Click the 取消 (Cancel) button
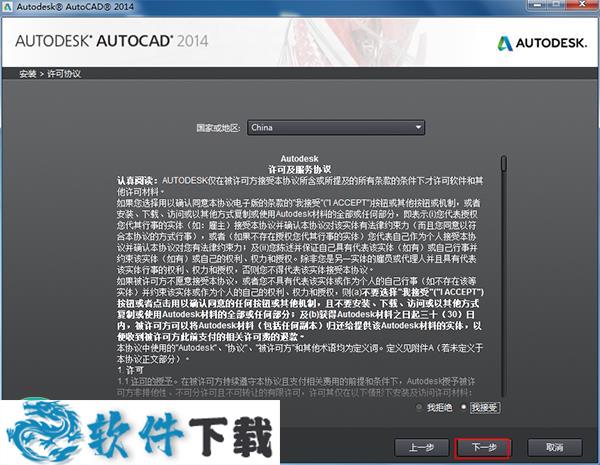The width and height of the screenshot is (600, 465). pyautogui.click(x=554, y=447)
